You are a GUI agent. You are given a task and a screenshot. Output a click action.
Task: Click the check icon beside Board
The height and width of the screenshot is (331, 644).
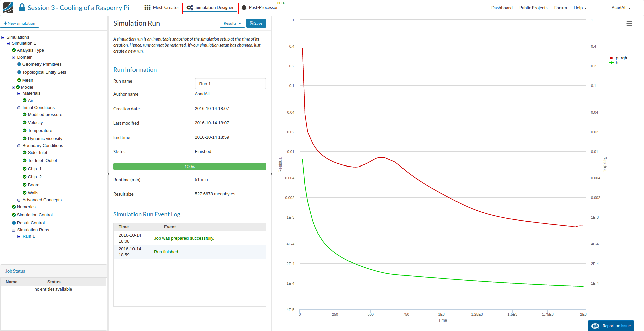click(x=25, y=185)
